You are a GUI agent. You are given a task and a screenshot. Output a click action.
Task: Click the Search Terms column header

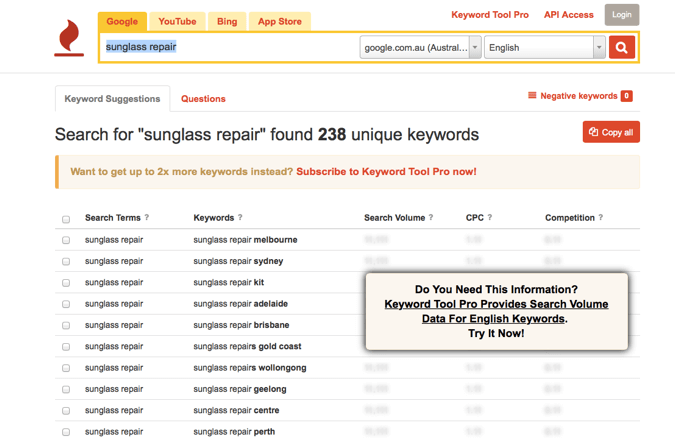click(x=113, y=218)
